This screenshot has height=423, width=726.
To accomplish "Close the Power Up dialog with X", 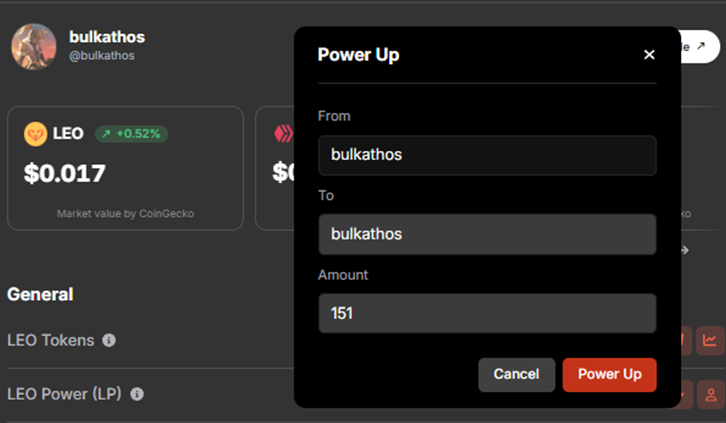I will click(x=649, y=55).
